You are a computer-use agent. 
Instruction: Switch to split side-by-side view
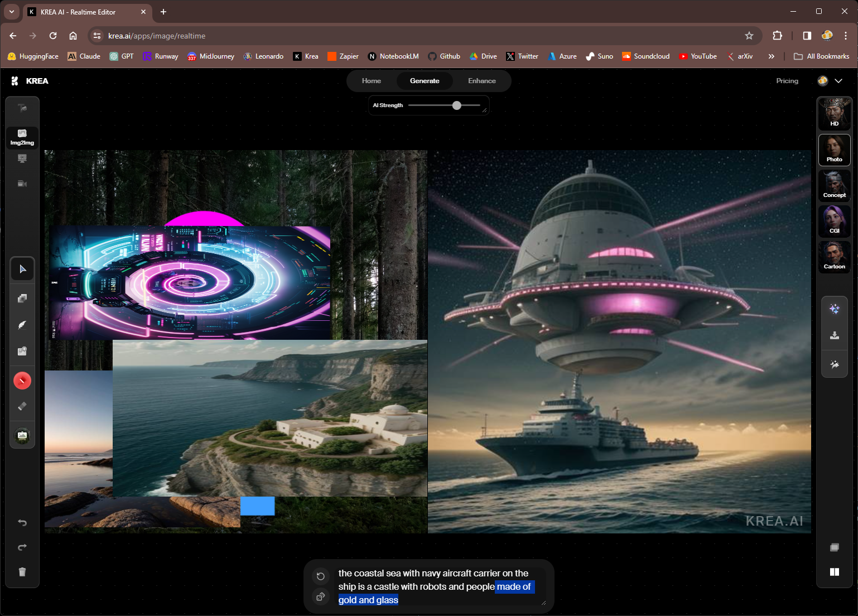(x=835, y=572)
